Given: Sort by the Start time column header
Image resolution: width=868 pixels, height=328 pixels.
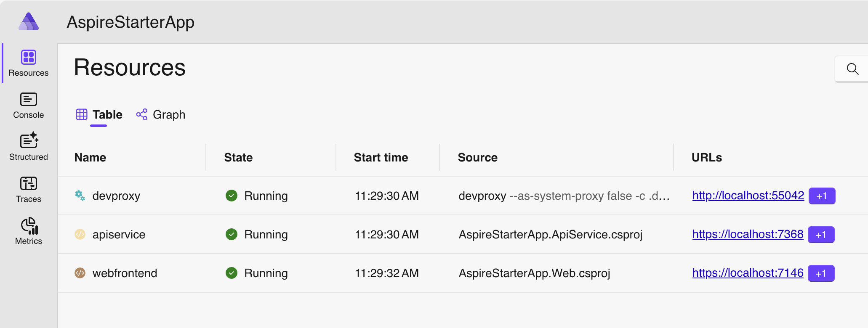Looking at the screenshot, I should tap(381, 157).
